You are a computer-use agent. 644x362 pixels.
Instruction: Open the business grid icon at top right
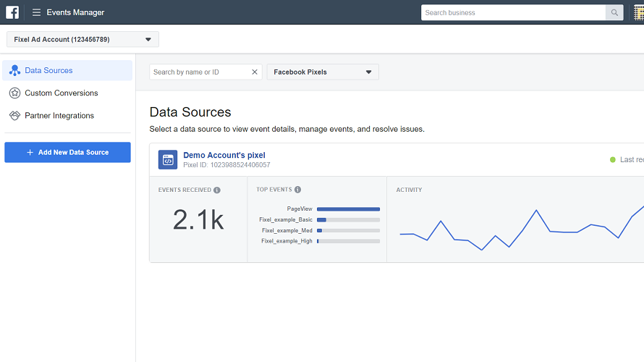(x=637, y=13)
